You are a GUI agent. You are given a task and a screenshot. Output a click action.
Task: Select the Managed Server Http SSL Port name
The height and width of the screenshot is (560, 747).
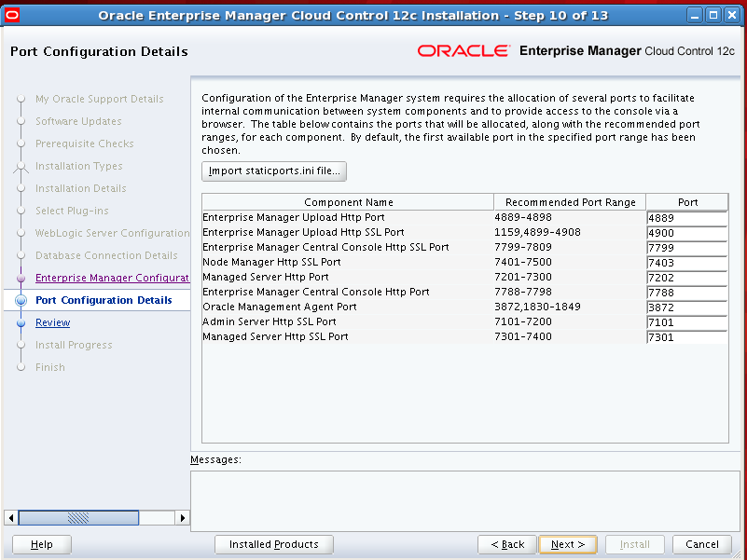(275, 336)
